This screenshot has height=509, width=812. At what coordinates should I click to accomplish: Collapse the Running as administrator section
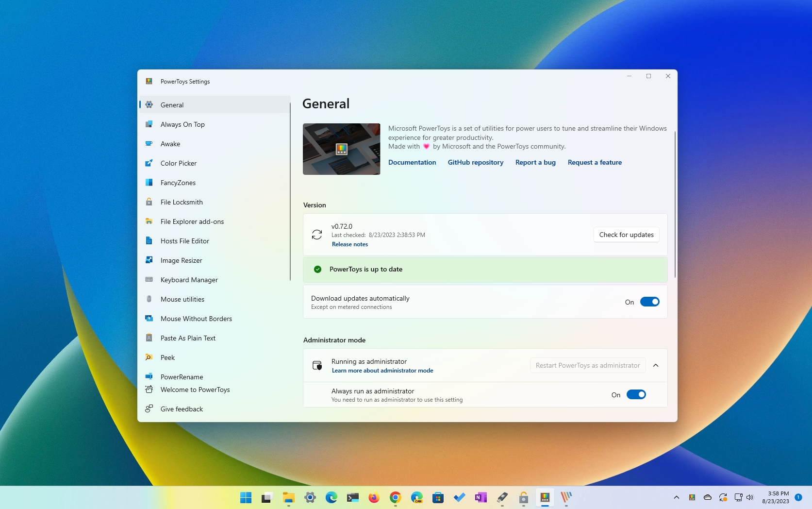[656, 366]
